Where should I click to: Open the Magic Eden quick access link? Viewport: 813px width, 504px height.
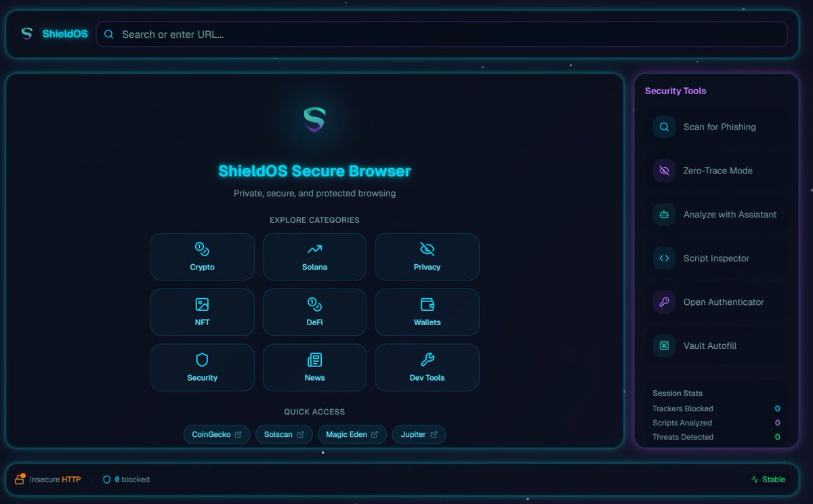tap(352, 434)
